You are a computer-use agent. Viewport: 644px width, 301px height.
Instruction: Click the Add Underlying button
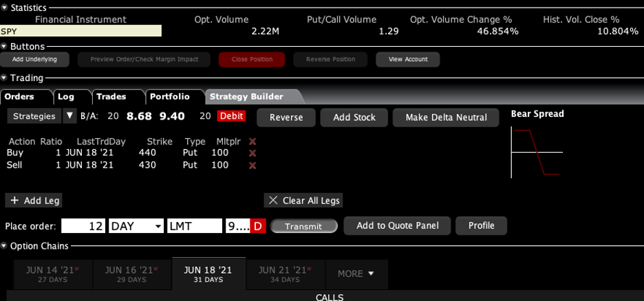pos(34,60)
